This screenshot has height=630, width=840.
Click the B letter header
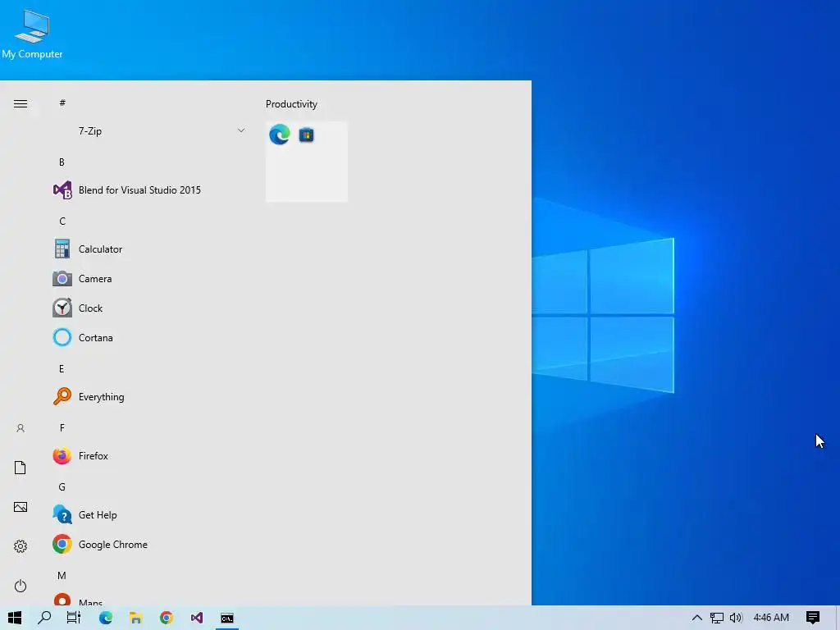click(x=62, y=162)
